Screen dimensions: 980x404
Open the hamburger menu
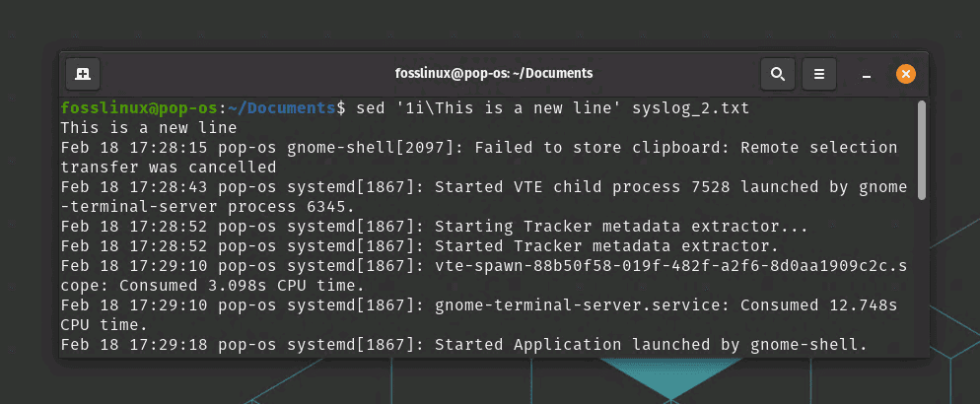[x=818, y=74]
